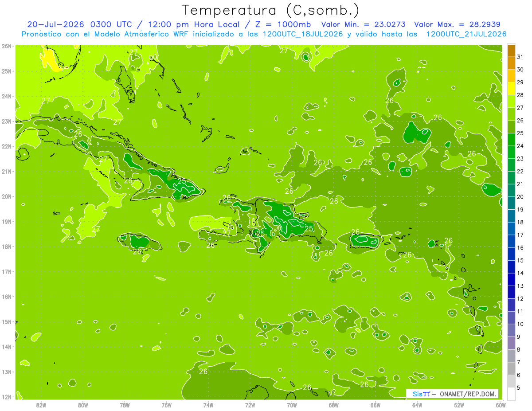The height and width of the screenshot is (411, 532).
Task: Click the 62W longitude axis label
Action: pos(459,405)
